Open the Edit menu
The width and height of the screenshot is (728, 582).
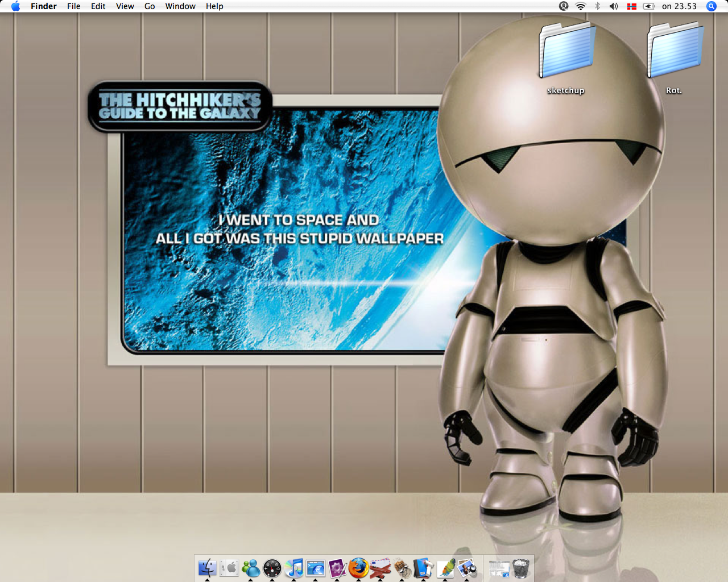(98, 6)
